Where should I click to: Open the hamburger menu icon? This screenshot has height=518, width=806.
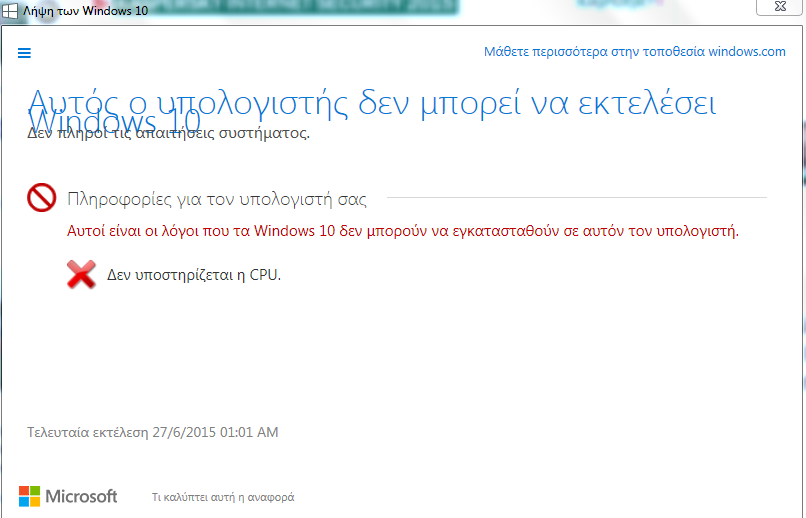click(x=24, y=53)
